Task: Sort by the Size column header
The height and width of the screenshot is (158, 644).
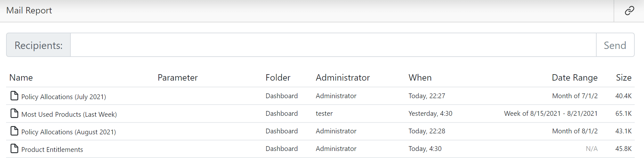Action: (x=624, y=78)
